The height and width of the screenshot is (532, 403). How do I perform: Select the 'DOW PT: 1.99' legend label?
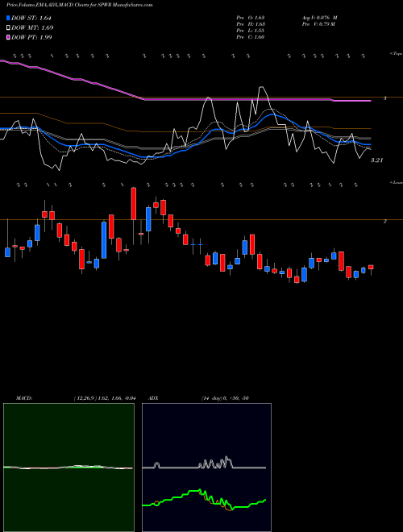point(31,37)
